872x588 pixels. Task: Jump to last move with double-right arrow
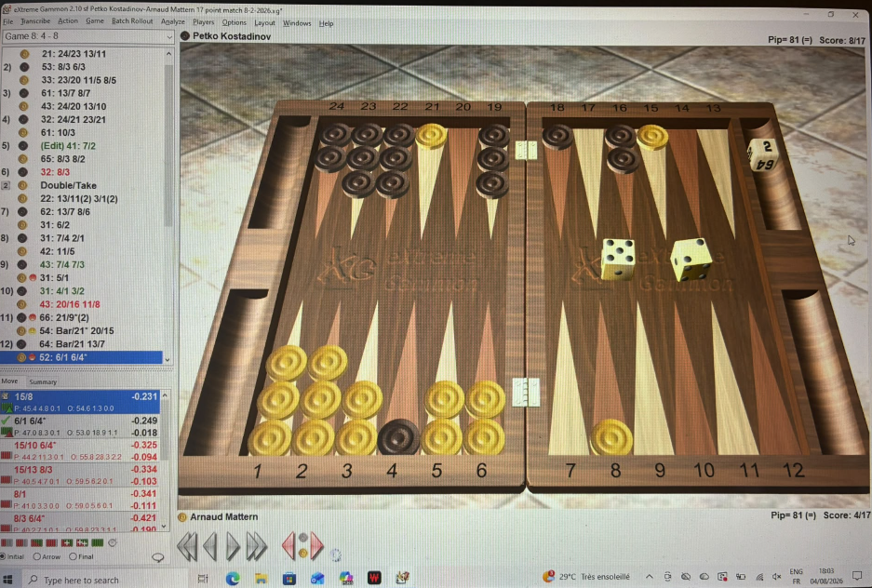[256, 547]
